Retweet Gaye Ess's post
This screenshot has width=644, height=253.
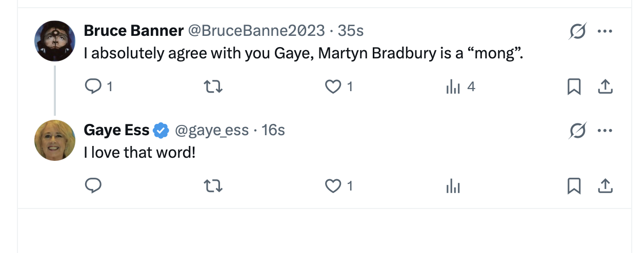213,187
